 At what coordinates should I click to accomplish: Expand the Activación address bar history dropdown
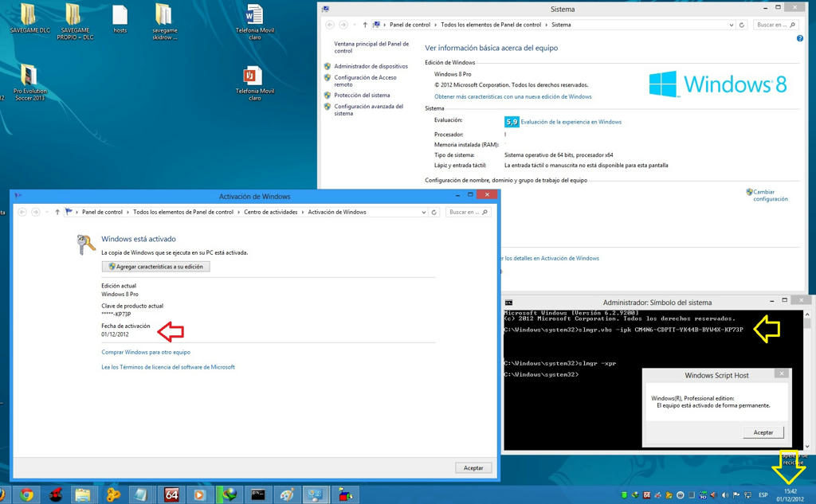(424, 213)
